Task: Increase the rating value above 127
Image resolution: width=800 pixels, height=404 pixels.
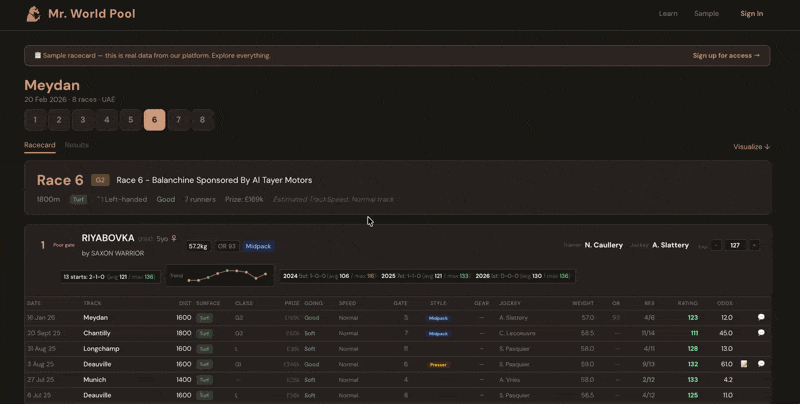Action: coord(754,245)
